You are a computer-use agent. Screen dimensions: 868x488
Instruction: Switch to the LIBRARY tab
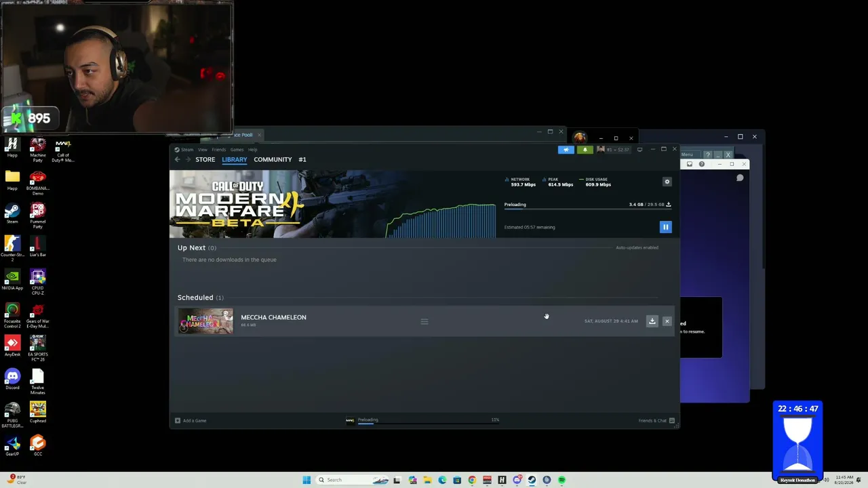pos(234,159)
